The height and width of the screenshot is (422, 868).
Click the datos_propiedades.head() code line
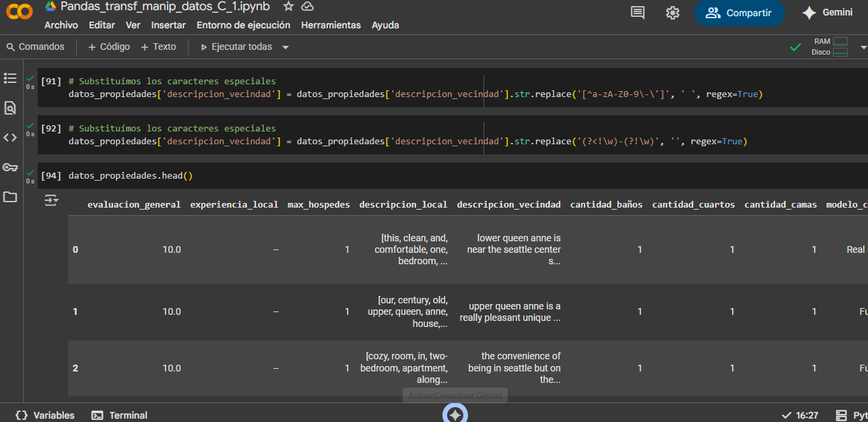pyautogui.click(x=131, y=176)
